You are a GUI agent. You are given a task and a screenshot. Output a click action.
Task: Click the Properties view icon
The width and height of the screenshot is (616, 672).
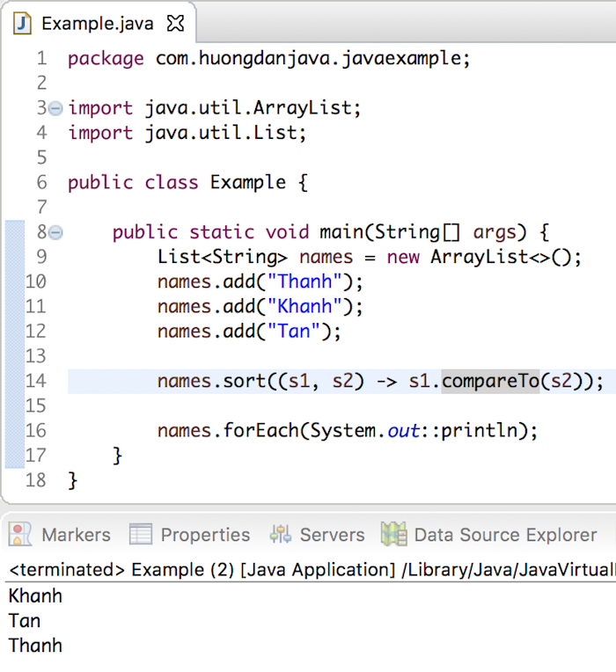click(x=141, y=534)
